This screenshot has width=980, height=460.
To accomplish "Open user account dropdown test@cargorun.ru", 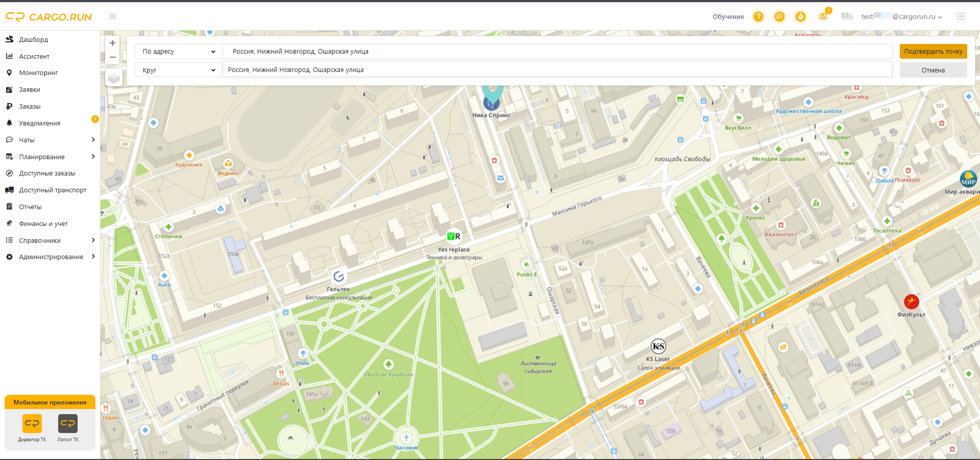I will 901,16.
